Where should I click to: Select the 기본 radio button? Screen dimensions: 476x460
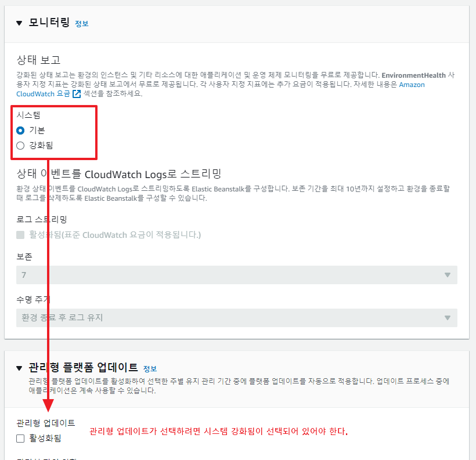[x=20, y=131]
